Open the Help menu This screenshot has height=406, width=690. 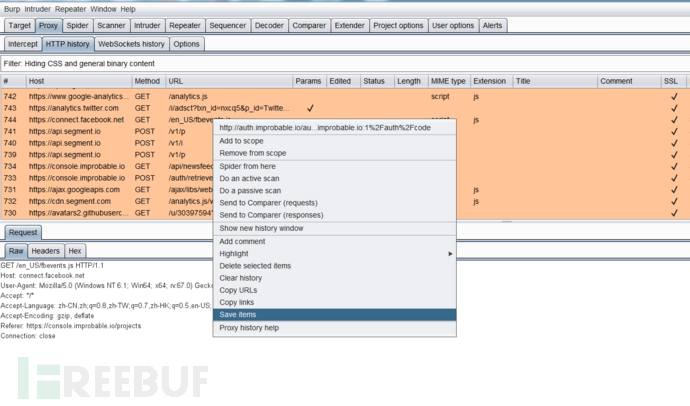coord(128,9)
